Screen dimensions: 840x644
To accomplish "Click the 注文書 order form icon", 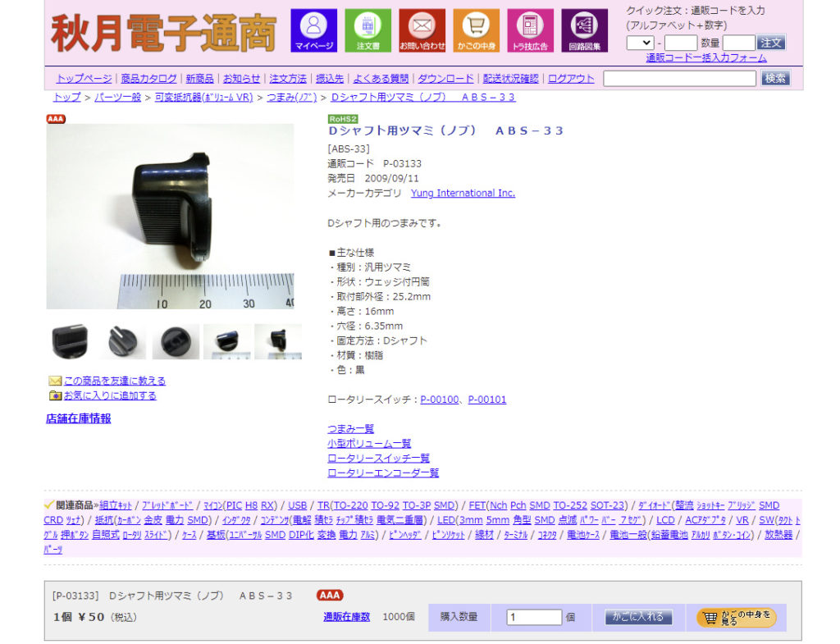I will pos(367,30).
